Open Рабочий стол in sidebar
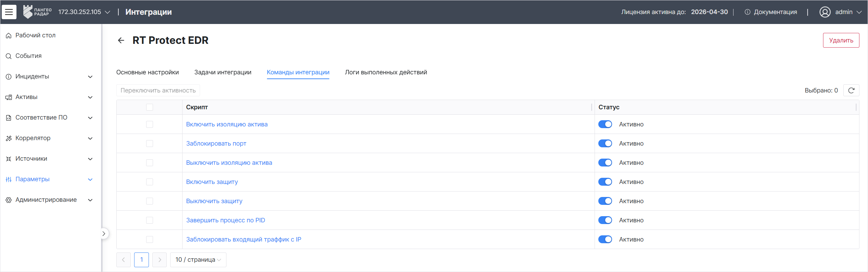The width and height of the screenshot is (868, 272). 35,35
